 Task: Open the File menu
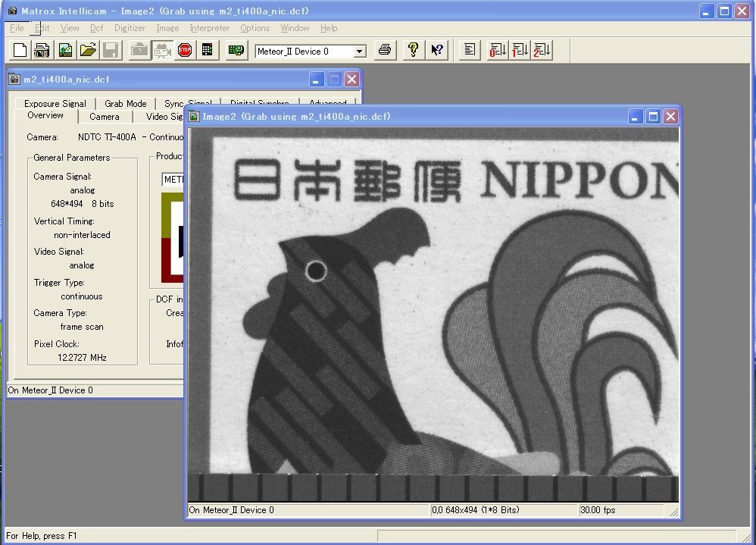point(17,28)
